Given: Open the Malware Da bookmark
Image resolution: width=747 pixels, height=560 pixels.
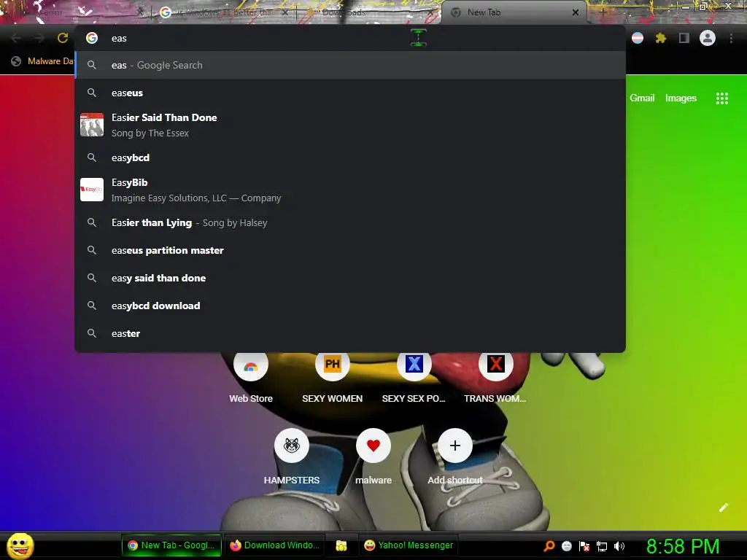Looking at the screenshot, I should pos(43,61).
